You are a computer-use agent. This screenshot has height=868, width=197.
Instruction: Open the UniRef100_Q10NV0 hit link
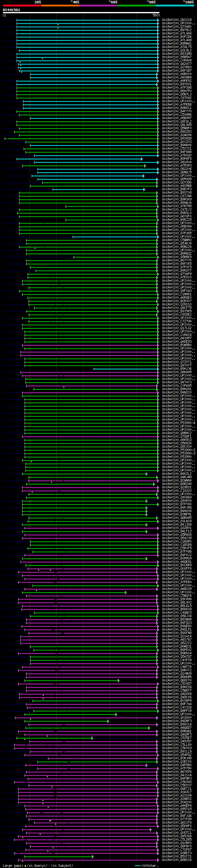(177, 843)
